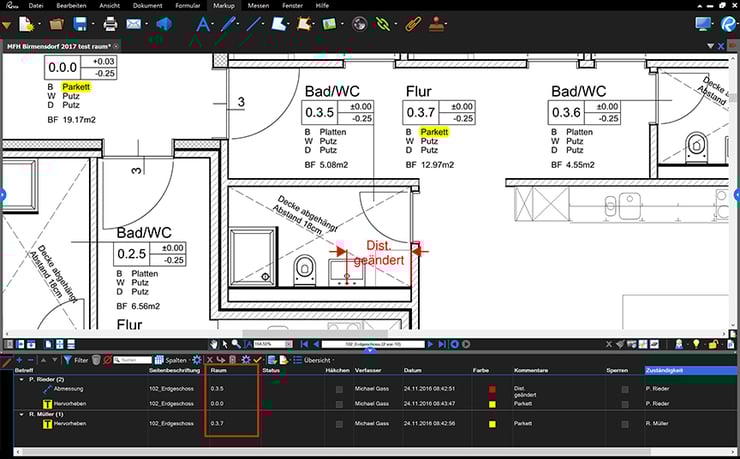Pick the Pen markup tool
This screenshot has height=459, width=740.
coord(228,24)
